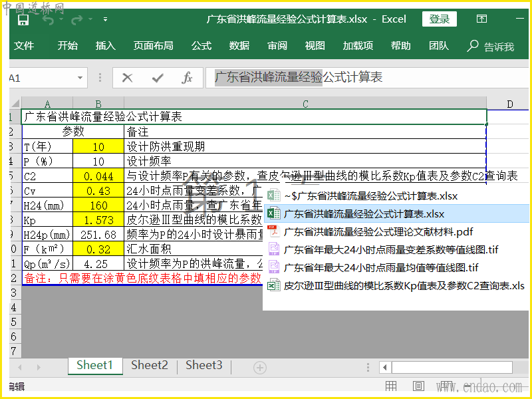Open the Redo history dropdown arrow
The image size is (532, 399).
click(x=90, y=19)
